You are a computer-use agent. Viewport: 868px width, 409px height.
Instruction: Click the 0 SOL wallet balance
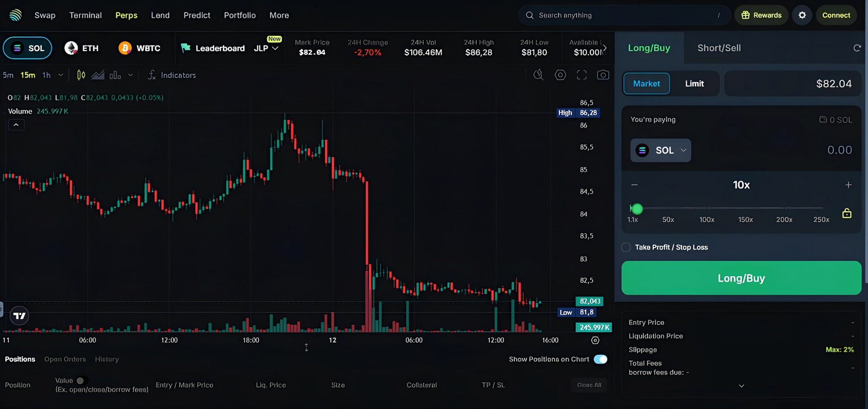(x=835, y=119)
